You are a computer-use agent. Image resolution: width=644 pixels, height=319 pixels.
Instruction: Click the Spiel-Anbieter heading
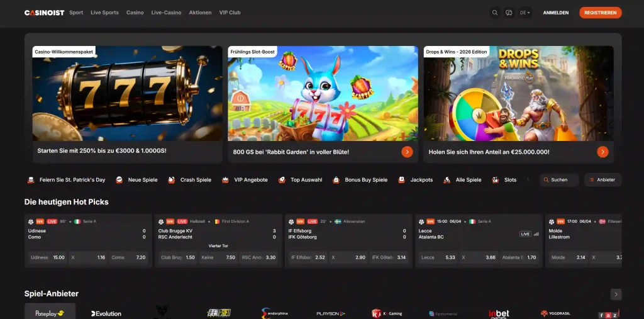click(52, 293)
